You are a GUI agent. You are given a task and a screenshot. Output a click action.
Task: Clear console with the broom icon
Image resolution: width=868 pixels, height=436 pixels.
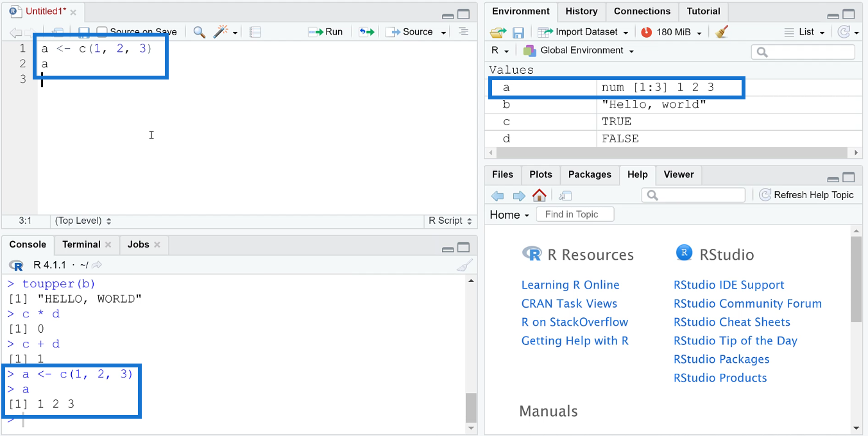465,265
